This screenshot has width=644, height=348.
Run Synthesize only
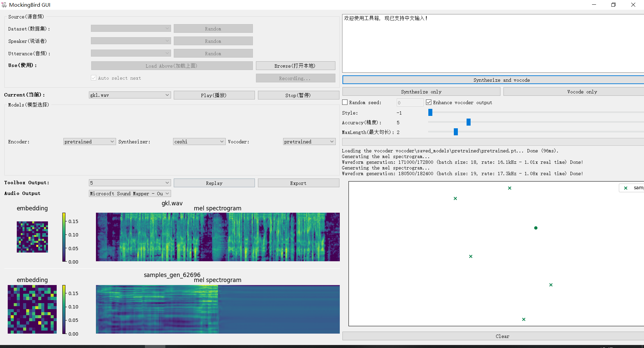click(x=421, y=91)
